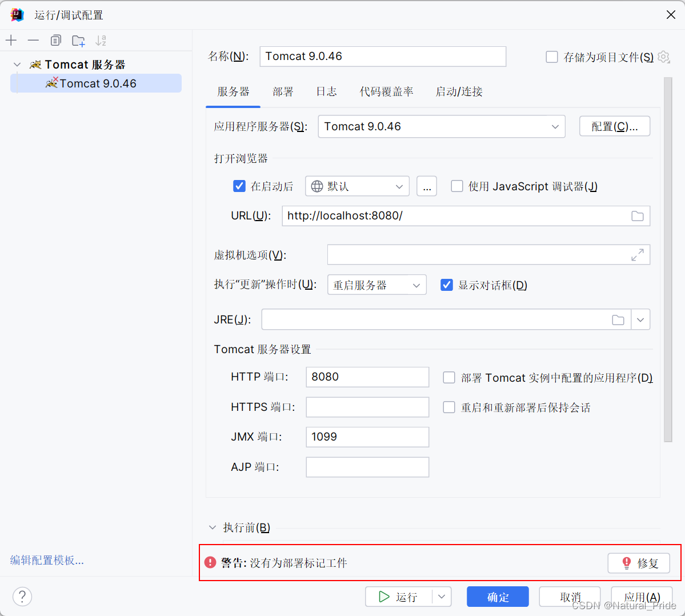Screen dimensions: 685x616
Task: Switch to the 日志 tab
Action: (326, 92)
